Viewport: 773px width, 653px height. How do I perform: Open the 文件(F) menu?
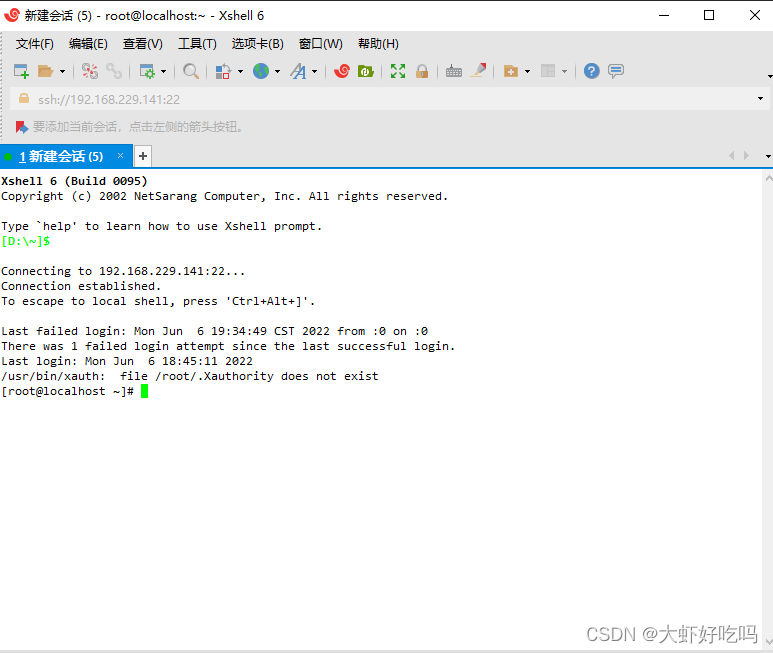[35, 44]
